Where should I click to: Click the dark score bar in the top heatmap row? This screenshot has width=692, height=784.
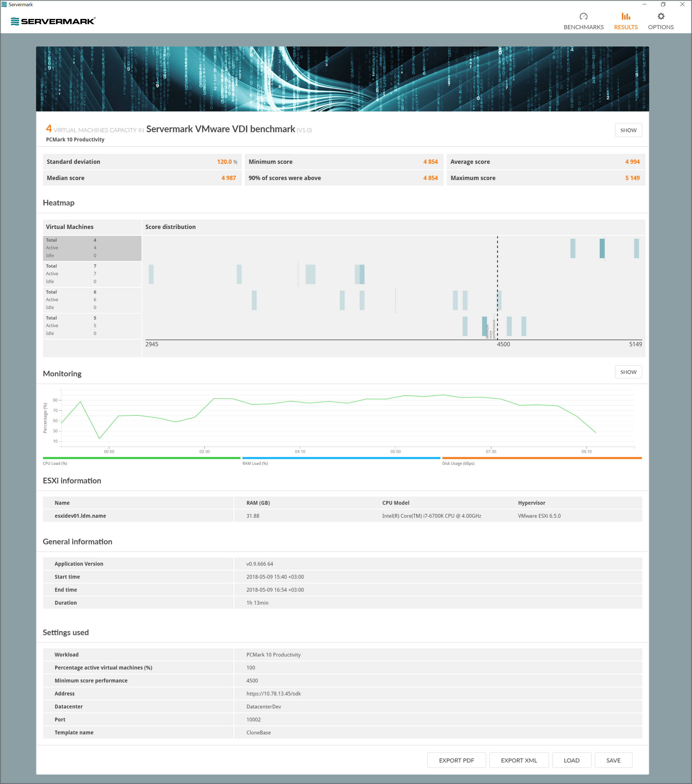point(602,248)
